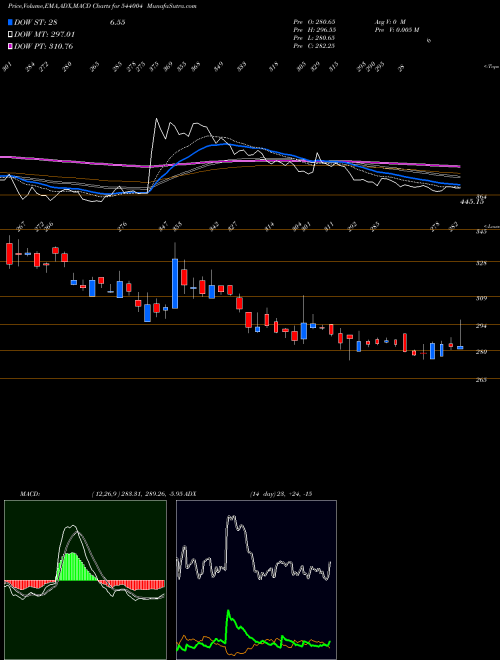The image size is (500, 660).
Task: Click the 328 price axis label
Action: click(481, 263)
